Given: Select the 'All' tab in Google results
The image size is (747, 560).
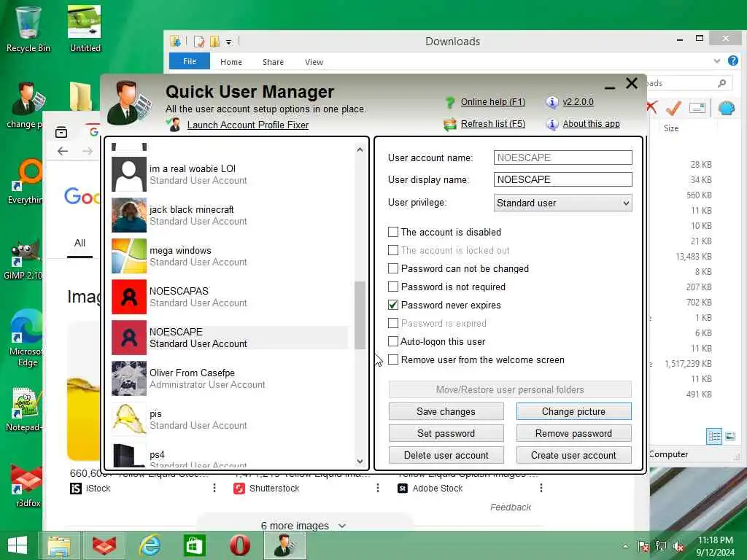Looking at the screenshot, I should 80,244.
